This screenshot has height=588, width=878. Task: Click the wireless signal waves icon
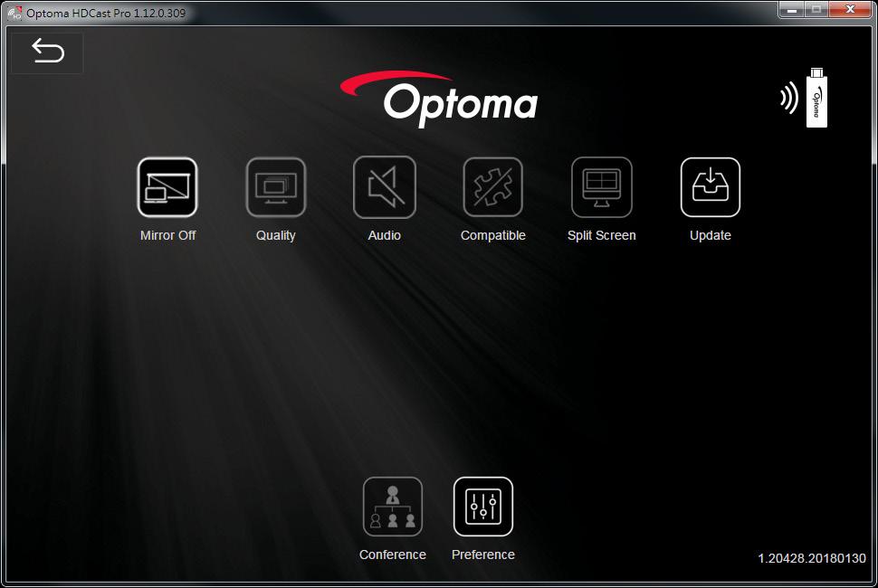[x=789, y=98]
